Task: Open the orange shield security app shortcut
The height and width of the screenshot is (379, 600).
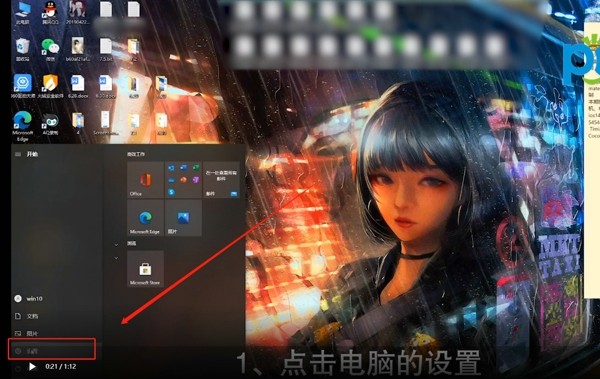Action: (50, 86)
